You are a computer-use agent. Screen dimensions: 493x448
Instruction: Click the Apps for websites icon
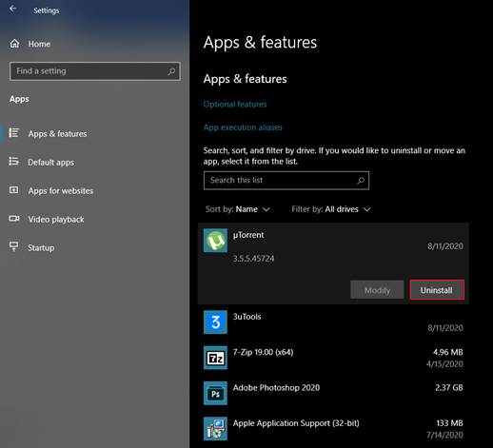(x=13, y=190)
